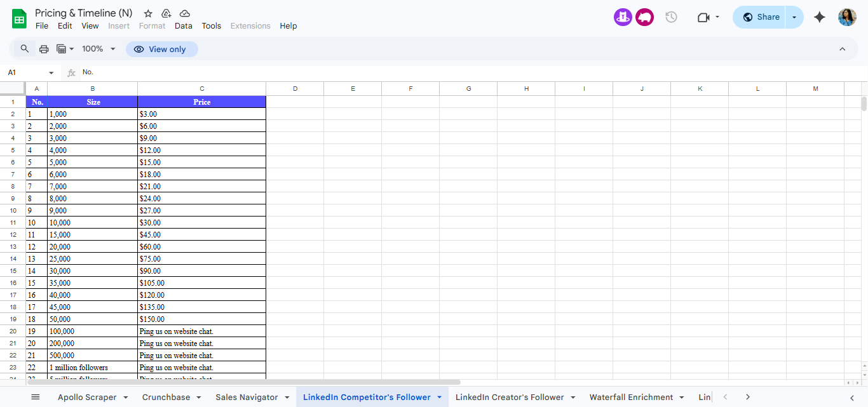868x407 pixels.
Task: Open the Google Sheets home icon
Action: point(19,18)
